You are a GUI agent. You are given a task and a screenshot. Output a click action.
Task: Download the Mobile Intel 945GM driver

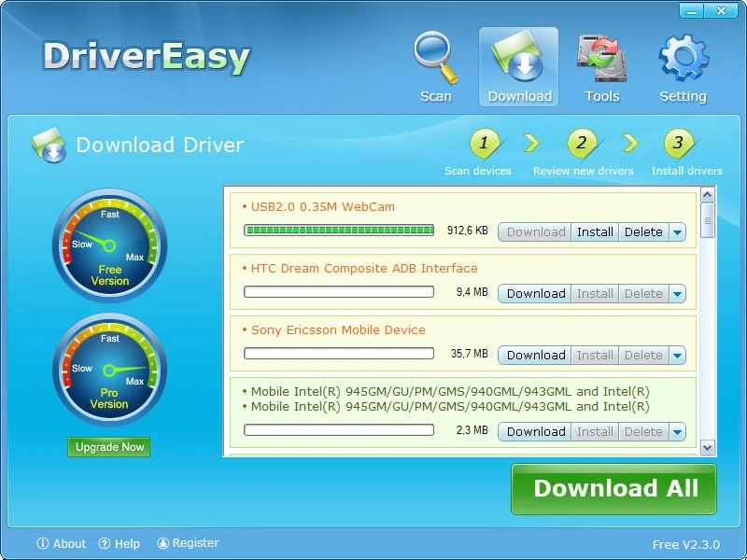coord(535,432)
